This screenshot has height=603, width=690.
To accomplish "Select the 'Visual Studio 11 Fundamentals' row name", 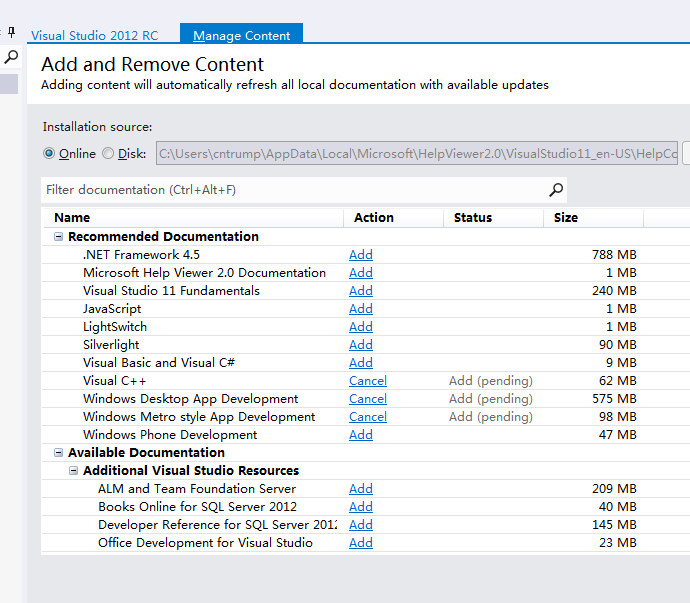I will point(171,290).
